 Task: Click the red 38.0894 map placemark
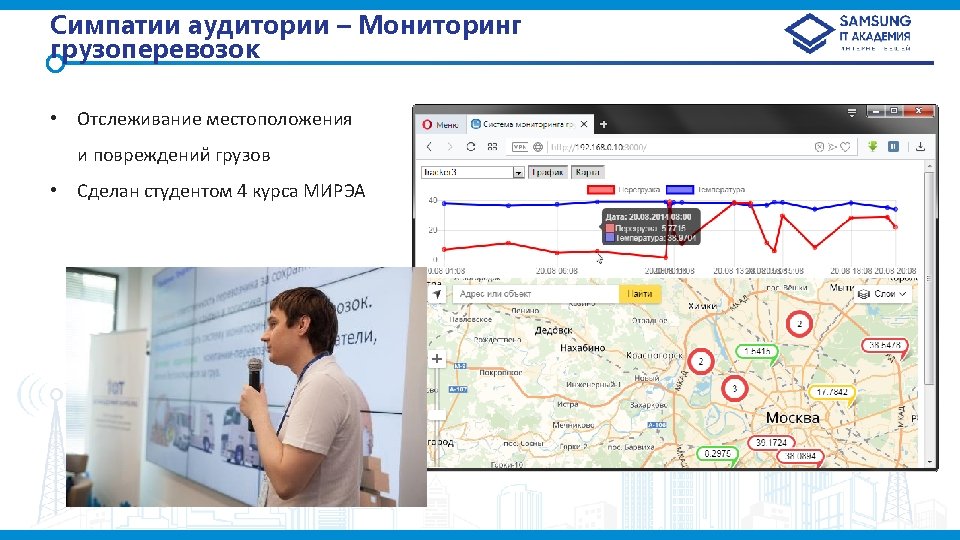coord(800,456)
